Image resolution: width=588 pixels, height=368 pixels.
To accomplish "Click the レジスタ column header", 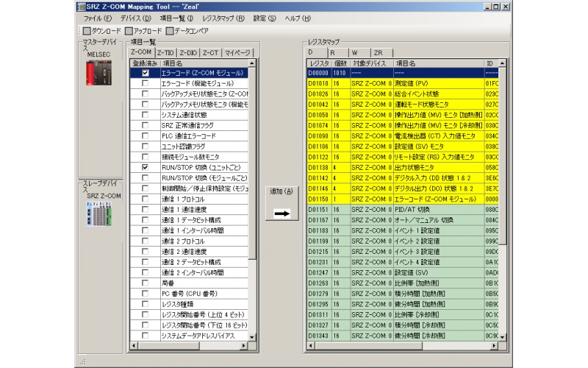I will pos(319,63).
